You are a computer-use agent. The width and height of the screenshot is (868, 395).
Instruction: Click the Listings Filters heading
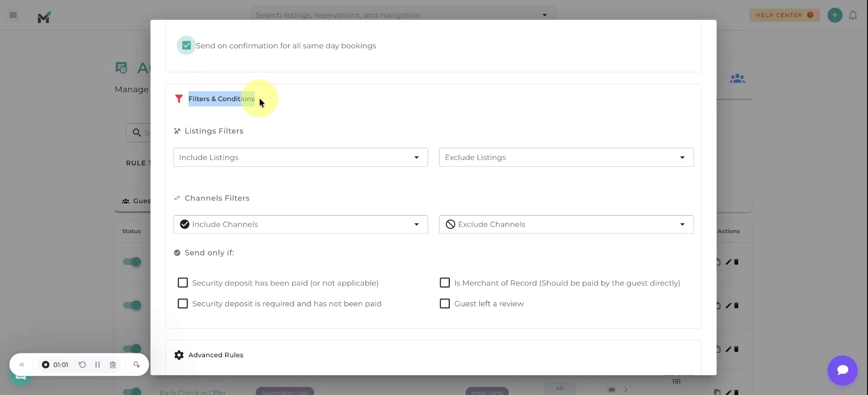click(x=214, y=131)
